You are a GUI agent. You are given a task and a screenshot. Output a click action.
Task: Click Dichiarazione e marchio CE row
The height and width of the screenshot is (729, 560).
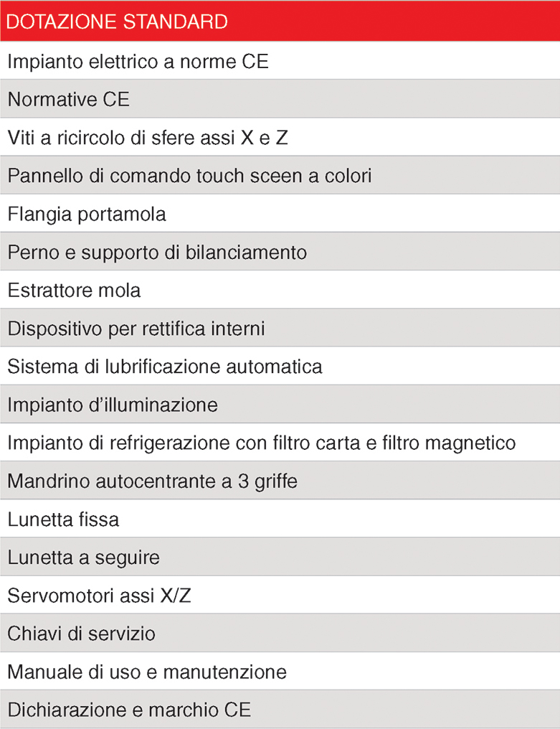pyautogui.click(x=280, y=708)
